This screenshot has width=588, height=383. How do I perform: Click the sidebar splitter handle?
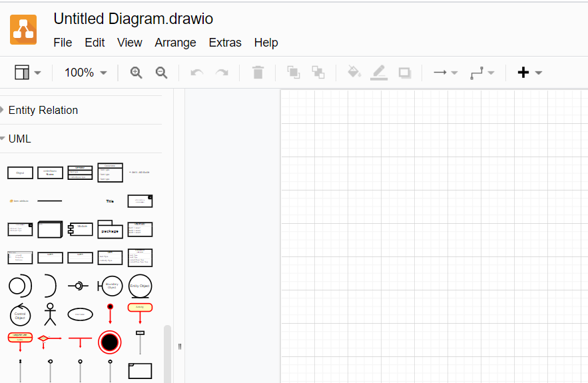(x=180, y=346)
